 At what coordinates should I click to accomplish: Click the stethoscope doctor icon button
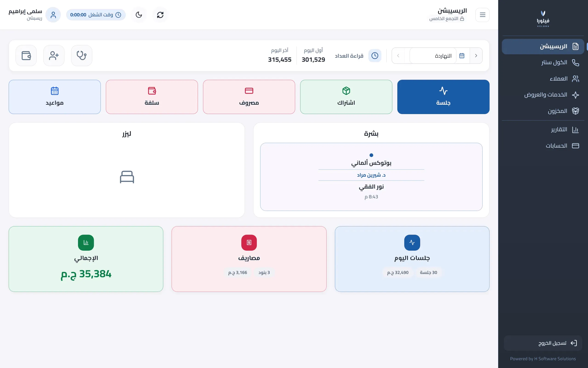click(x=82, y=55)
